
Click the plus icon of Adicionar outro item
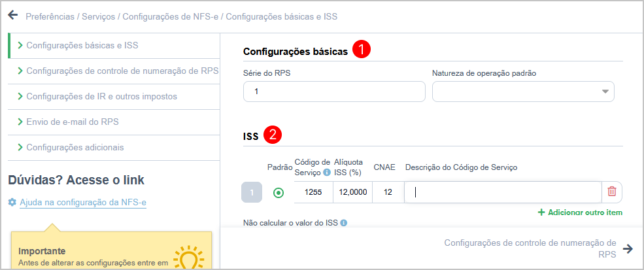tap(541, 212)
